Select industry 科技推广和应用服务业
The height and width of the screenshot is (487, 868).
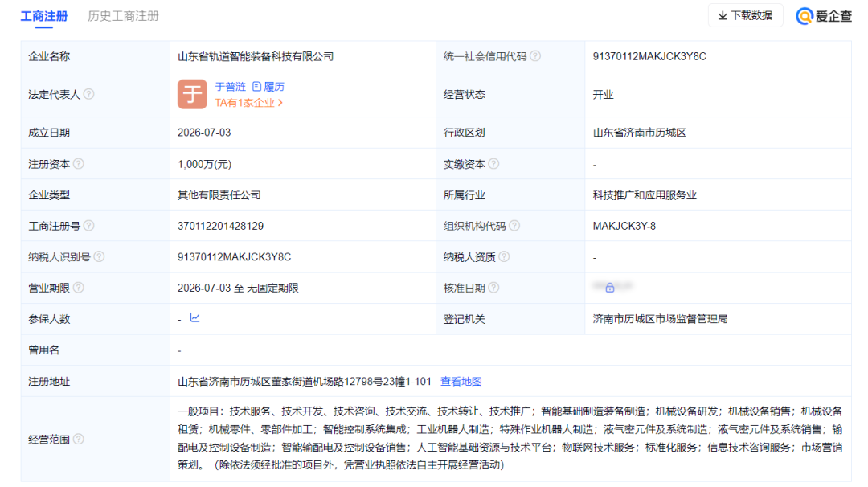pos(645,195)
